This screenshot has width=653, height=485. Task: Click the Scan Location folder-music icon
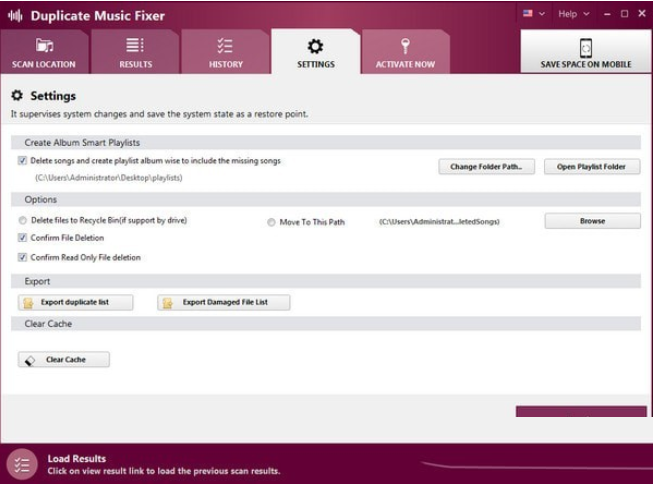(44, 45)
